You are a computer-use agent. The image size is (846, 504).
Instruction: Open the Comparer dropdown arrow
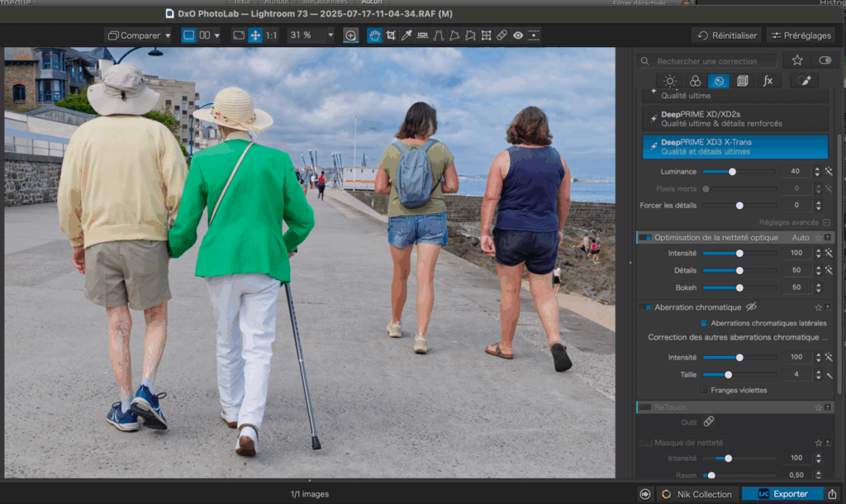point(168,36)
